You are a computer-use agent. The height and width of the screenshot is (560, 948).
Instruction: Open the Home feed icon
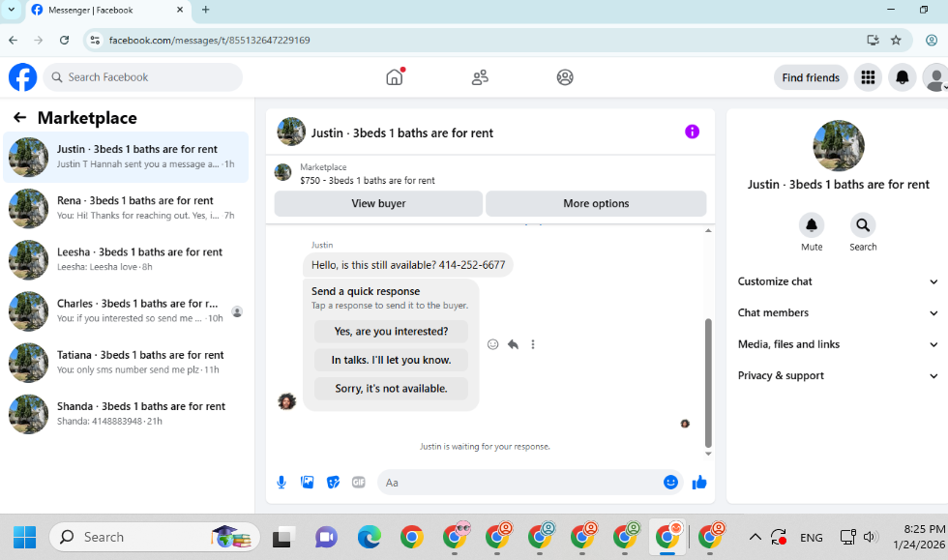(395, 77)
